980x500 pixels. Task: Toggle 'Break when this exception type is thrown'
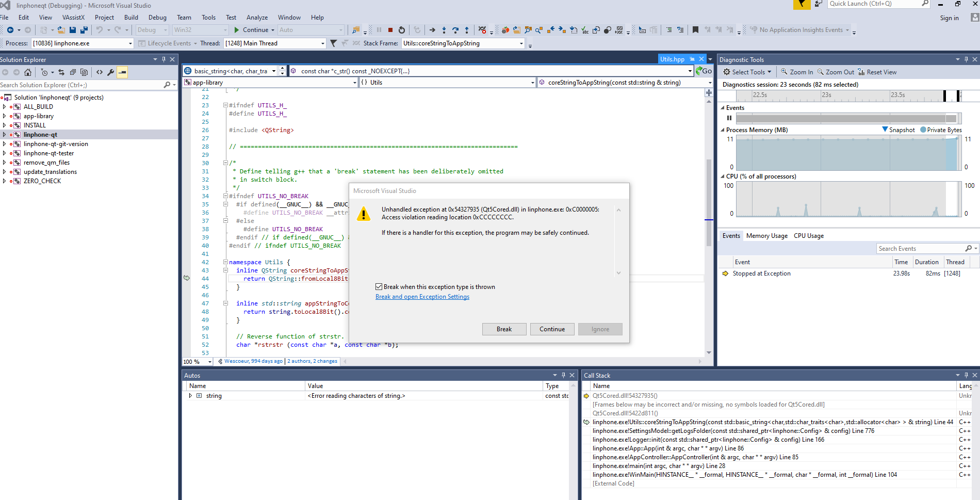point(379,287)
